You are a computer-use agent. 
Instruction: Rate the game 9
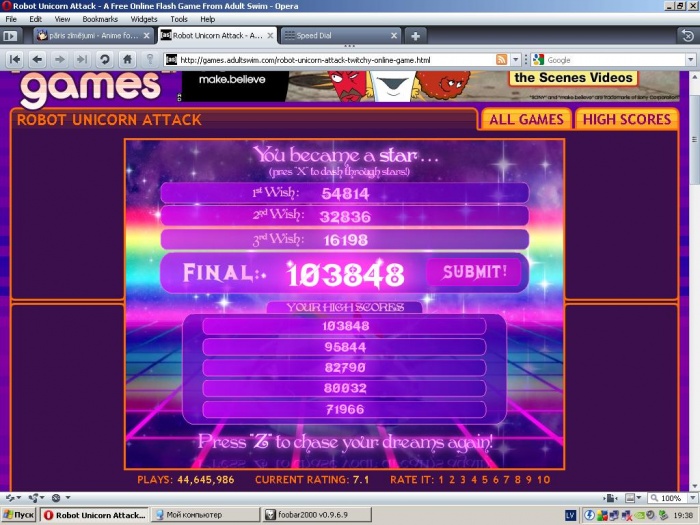[529, 480]
